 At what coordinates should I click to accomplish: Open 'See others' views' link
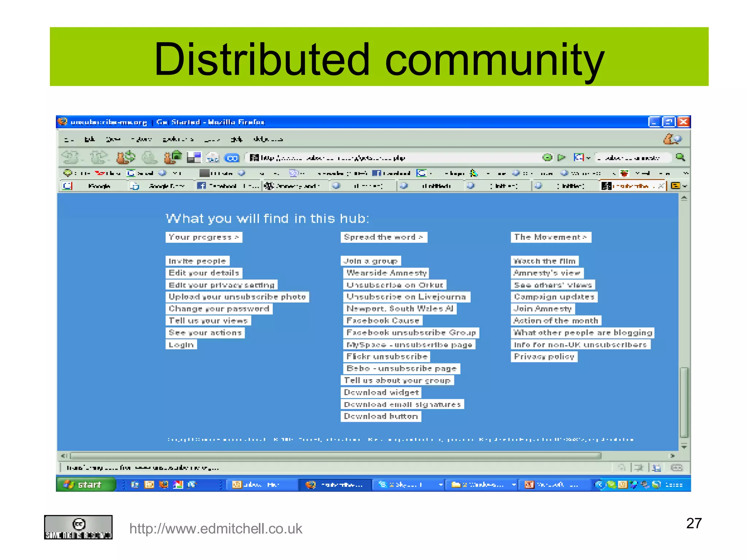(553, 285)
